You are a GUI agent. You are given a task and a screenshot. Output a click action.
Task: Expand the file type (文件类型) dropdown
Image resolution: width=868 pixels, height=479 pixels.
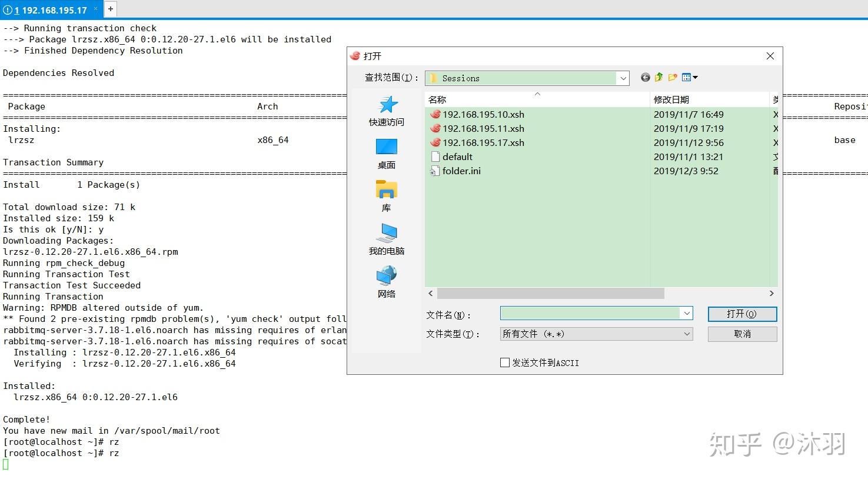[x=686, y=334]
